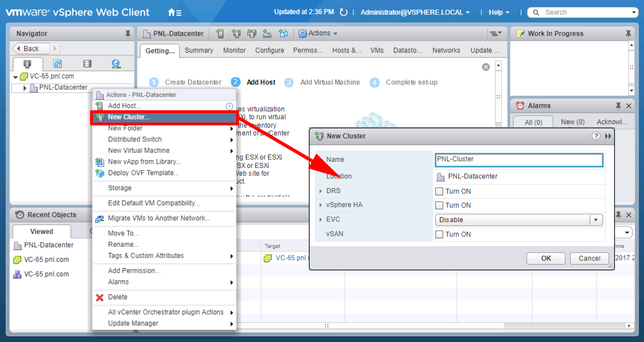Open the Storage navigator tab
644x342 pixels.
87,64
